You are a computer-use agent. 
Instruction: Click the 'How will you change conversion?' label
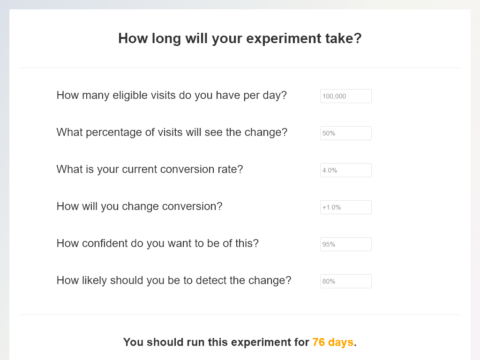tap(139, 206)
